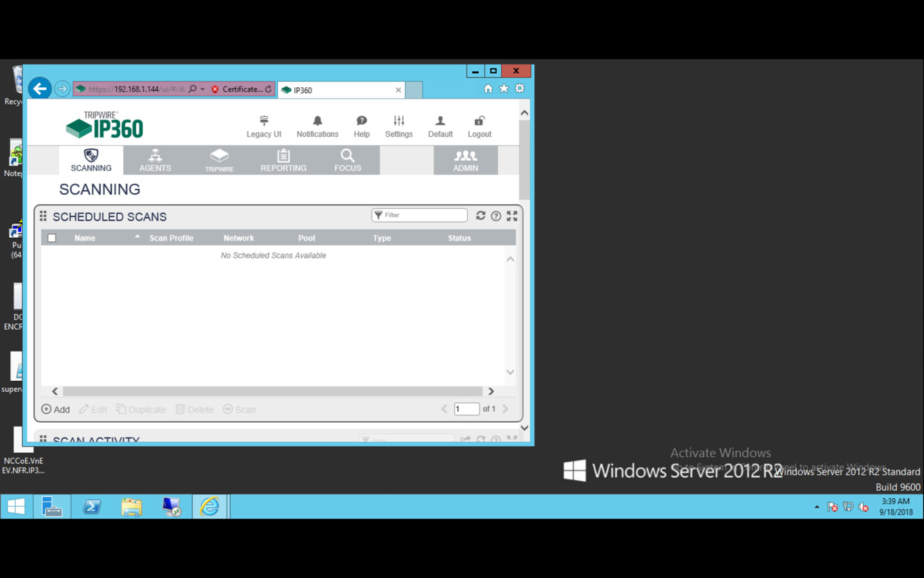The image size is (924, 578).
Task: Open the Notifications bell
Action: click(317, 126)
